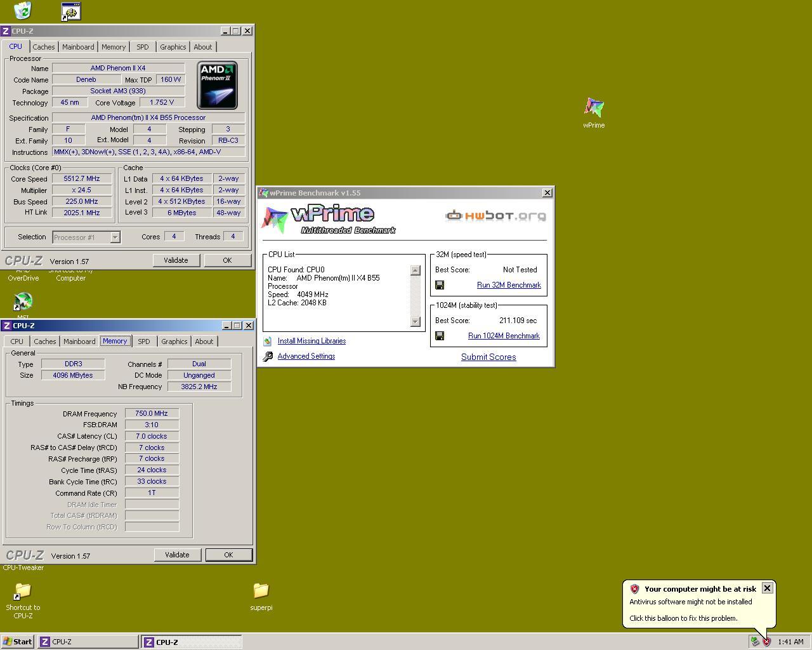Open the Start menu
This screenshot has height=650, width=812.
(17, 642)
